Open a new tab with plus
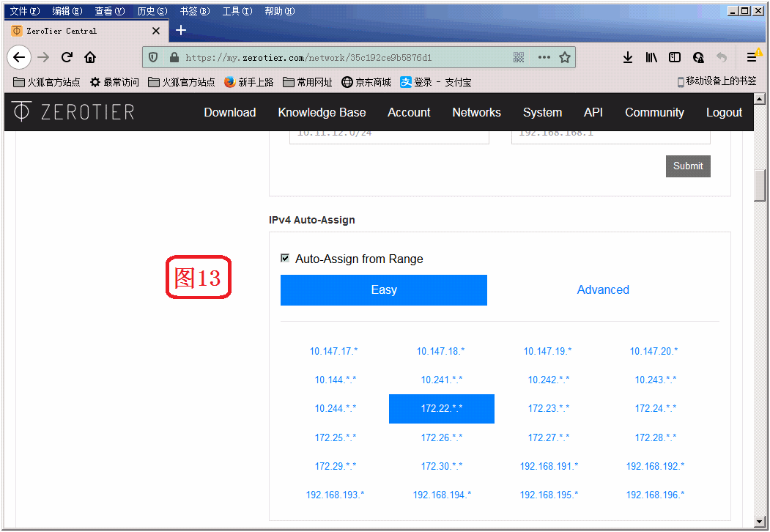 pos(181,31)
